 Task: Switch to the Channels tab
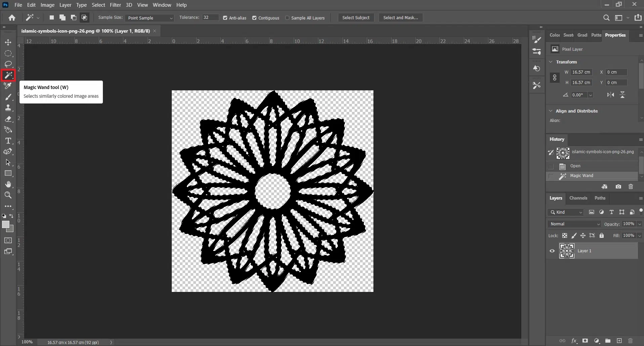click(x=578, y=198)
